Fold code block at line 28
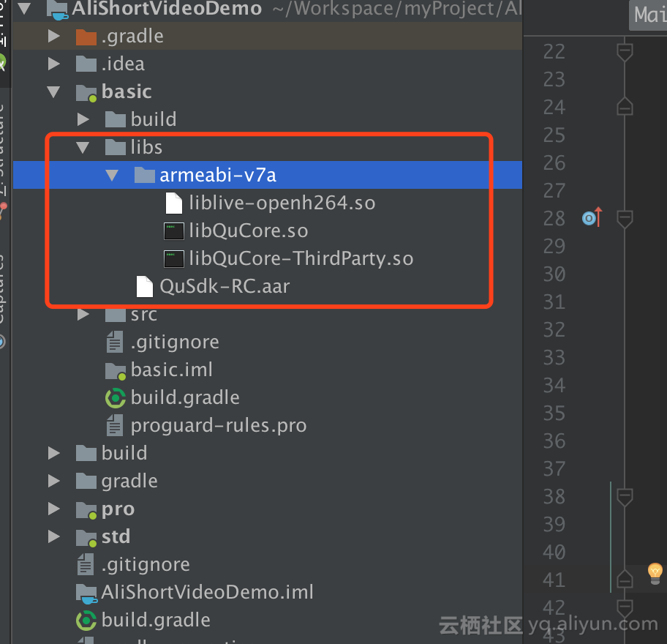 coord(625,219)
